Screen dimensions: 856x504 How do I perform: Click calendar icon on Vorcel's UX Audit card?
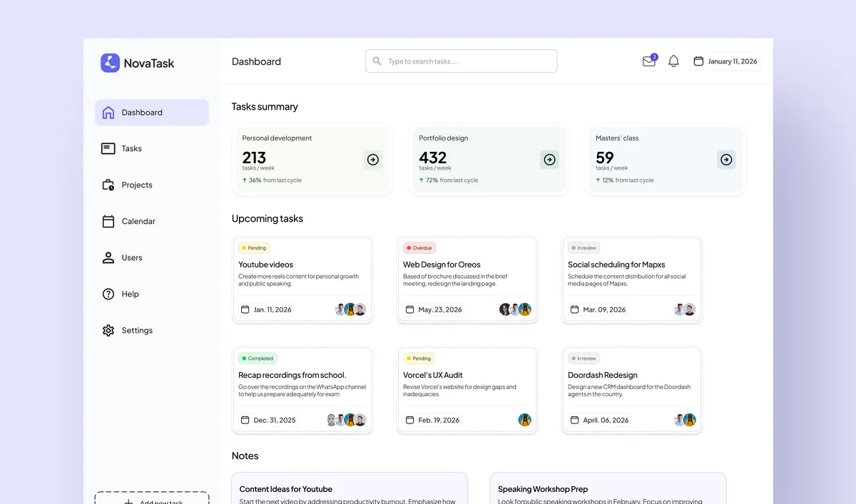[x=410, y=420]
